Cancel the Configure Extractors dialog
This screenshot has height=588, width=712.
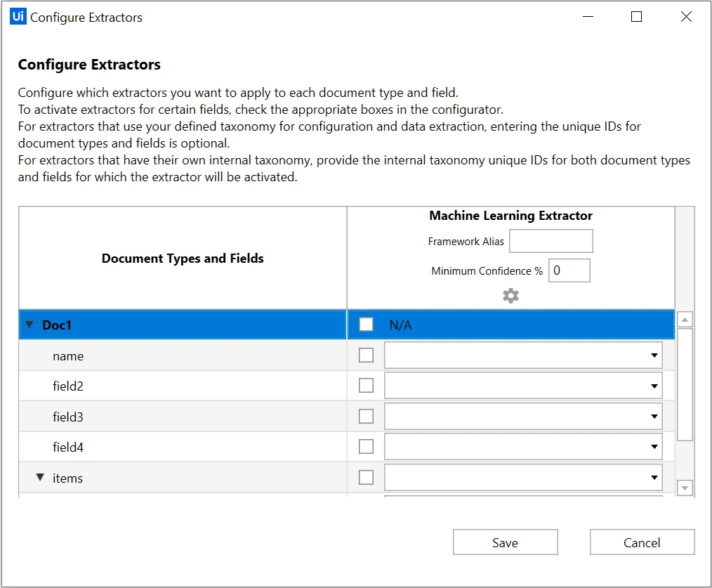[x=642, y=542]
